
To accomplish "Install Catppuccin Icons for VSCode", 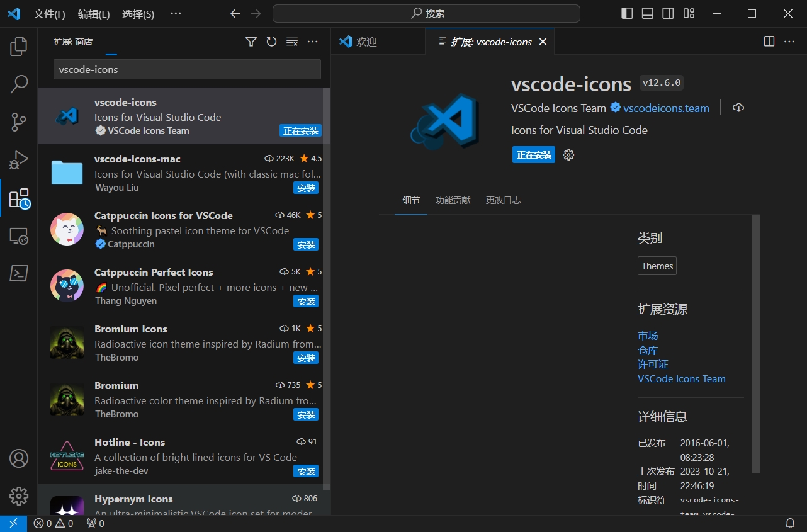I will point(306,245).
